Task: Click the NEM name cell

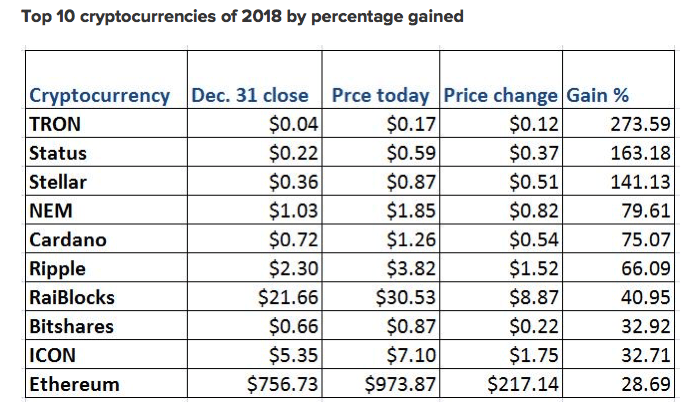Action: [52, 211]
